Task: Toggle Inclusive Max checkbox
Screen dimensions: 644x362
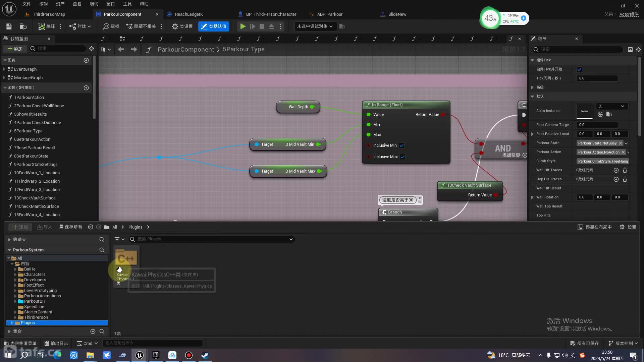Action: pyautogui.click(x=402, y=157)
